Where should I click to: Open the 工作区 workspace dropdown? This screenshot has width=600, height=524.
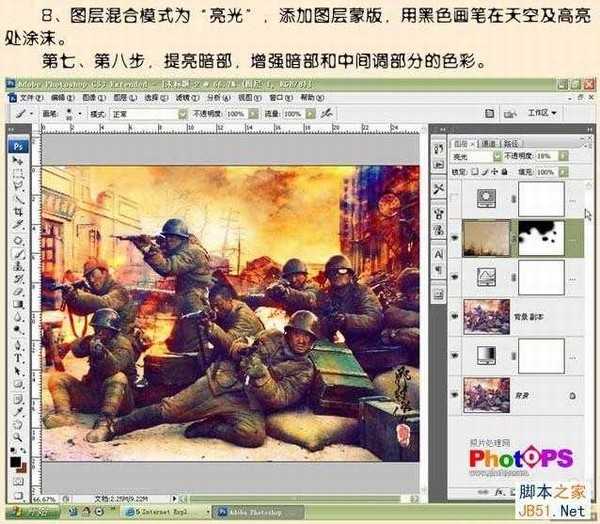click(541, 114)
